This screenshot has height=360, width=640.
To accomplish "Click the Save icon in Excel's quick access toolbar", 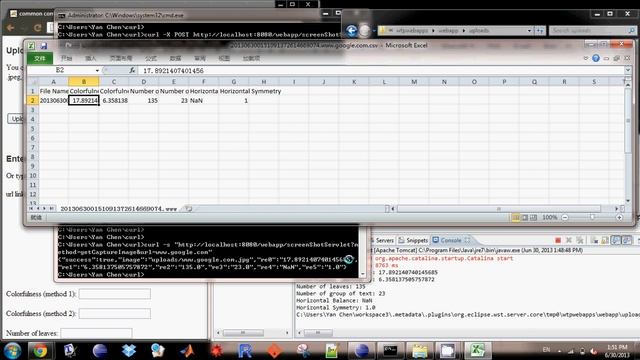I will 44,46.
